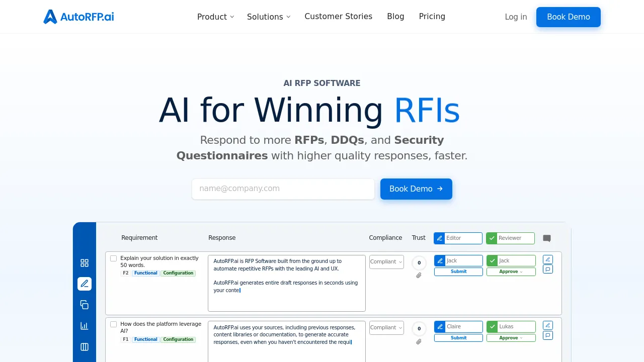Open the comment action in Claire row
Screen dimensions: 644x362
click(x=548, y=335)
